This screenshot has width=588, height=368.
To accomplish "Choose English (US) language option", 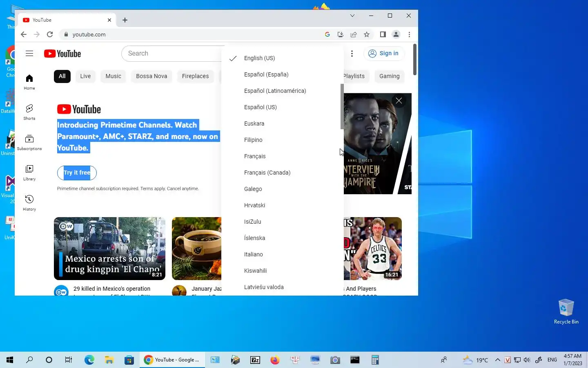I will coord(282,58).
